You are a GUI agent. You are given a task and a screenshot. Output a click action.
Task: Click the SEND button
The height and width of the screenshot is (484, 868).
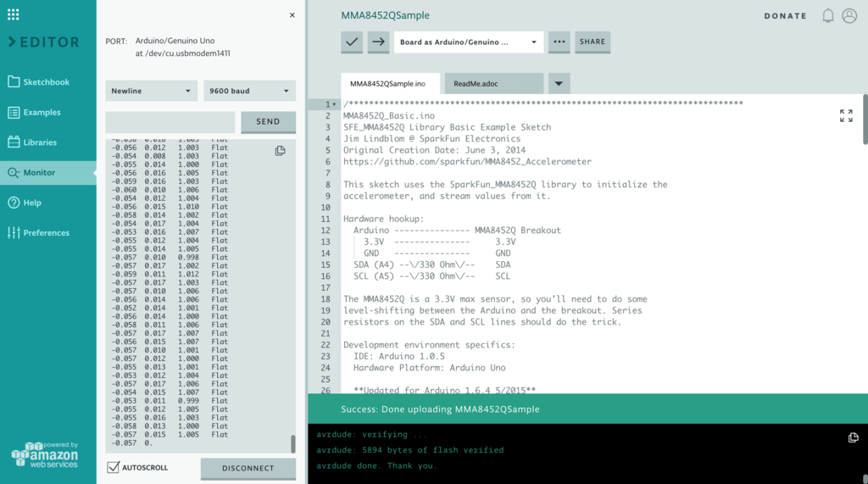pos(268,122)
